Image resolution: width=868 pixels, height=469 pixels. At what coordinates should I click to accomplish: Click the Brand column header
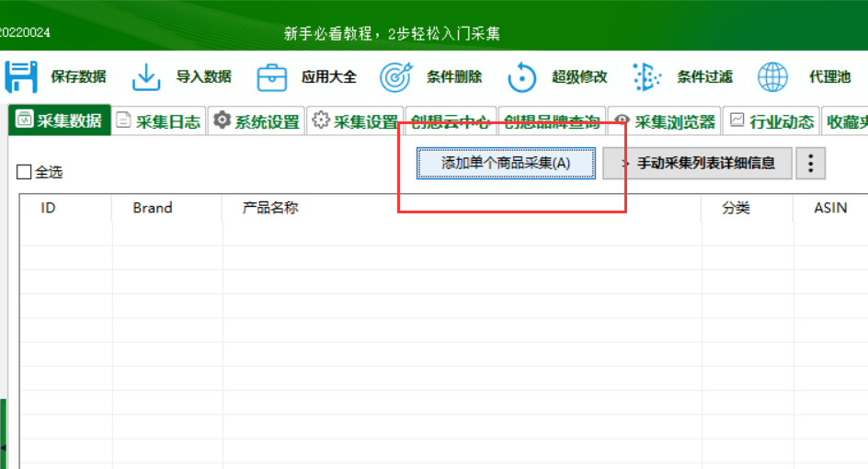153,208
